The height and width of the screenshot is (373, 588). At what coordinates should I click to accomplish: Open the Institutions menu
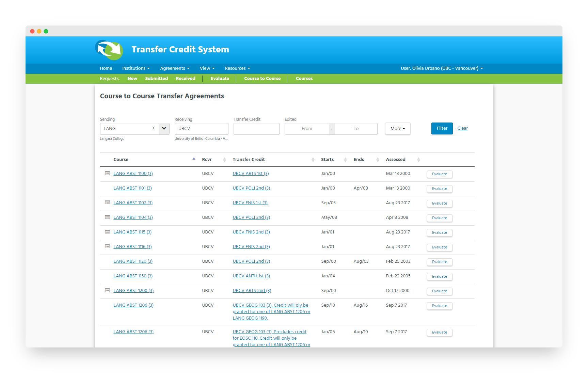pyautogui.click(x=136, y=68)
